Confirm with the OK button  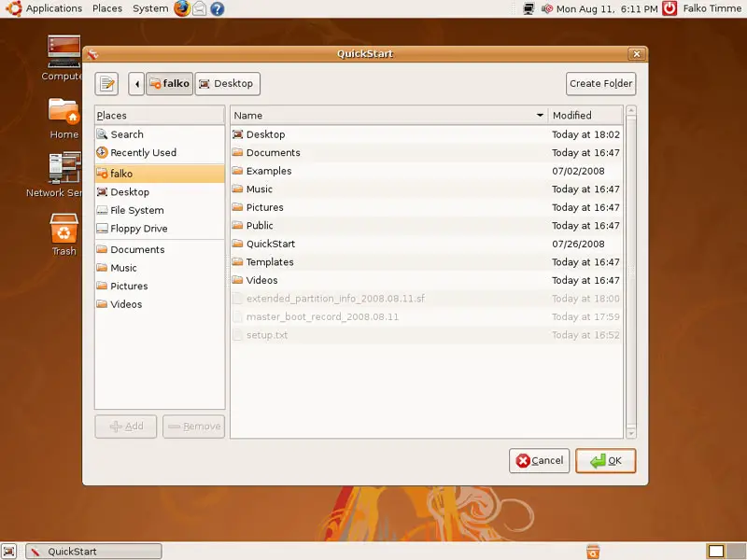point(605,460)
